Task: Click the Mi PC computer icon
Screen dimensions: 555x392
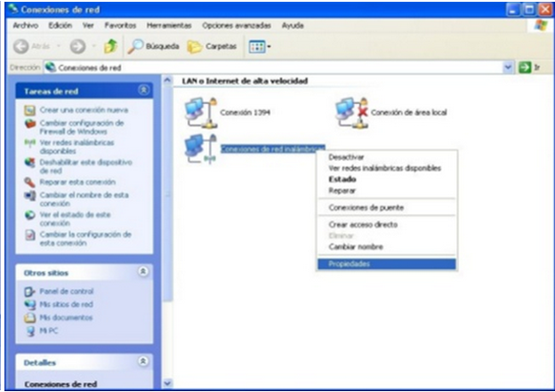Action: click(30, 332)
